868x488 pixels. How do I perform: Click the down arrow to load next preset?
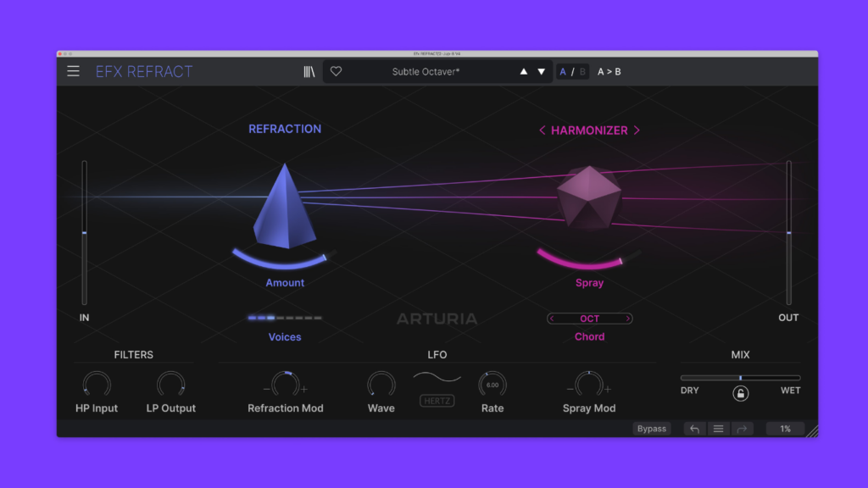pos(542,71)
